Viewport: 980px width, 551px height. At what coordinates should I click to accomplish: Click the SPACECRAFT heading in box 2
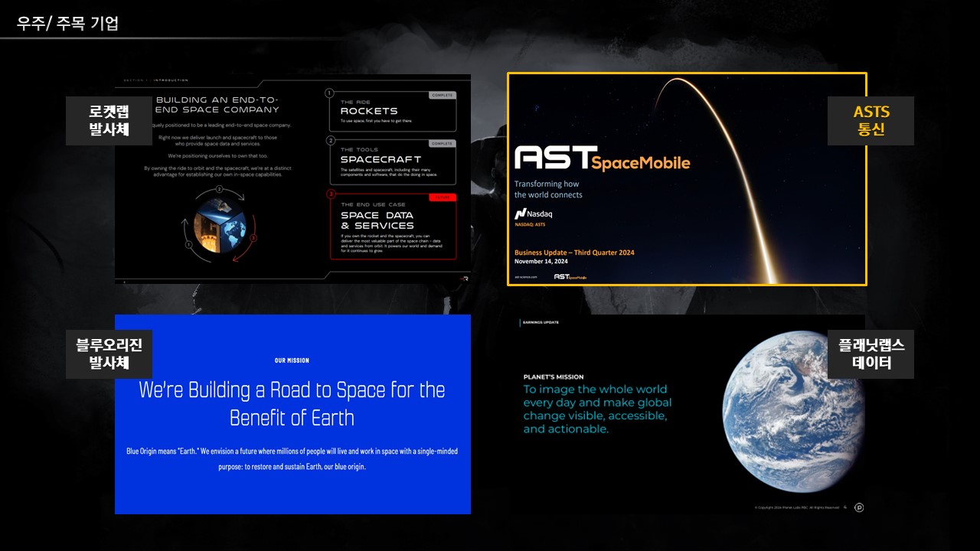pyautogui.click(x=381, y=159)
